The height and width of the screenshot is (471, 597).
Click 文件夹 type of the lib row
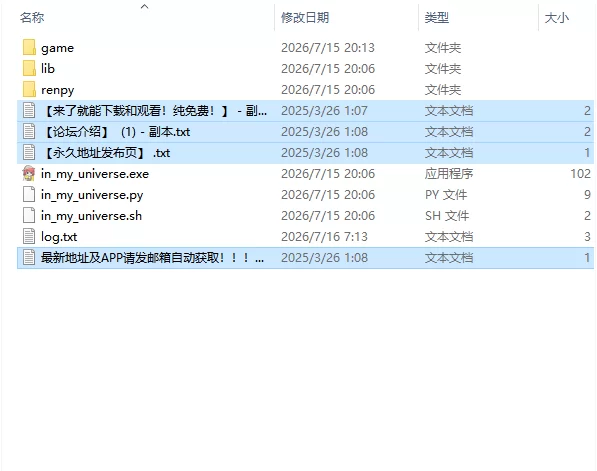click(443, 69)
